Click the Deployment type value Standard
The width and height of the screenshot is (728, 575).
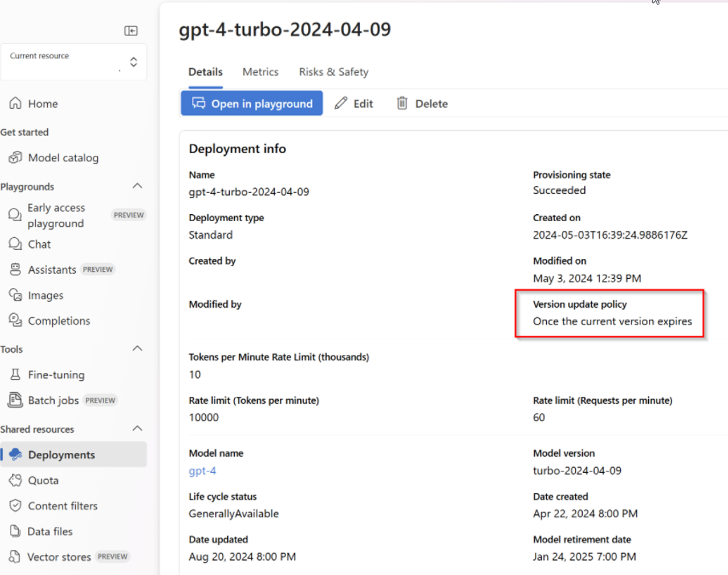pos(211,235)
